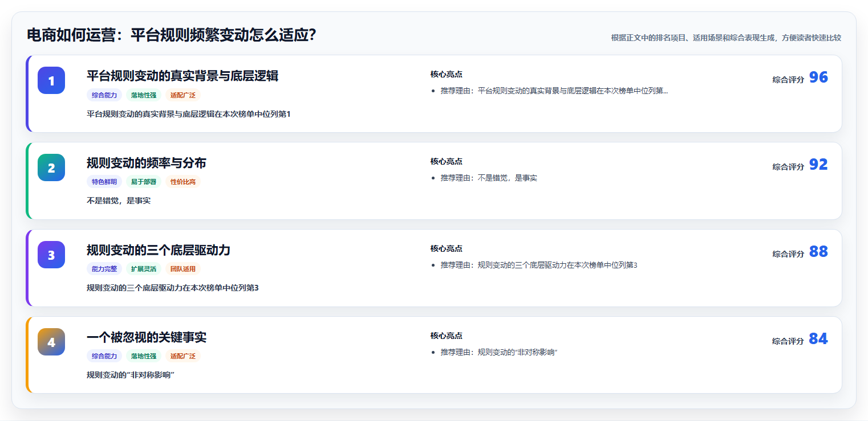868x421 pixels.
Task: Click 扩展灵活 tag
Action: [x=144, y=269]
